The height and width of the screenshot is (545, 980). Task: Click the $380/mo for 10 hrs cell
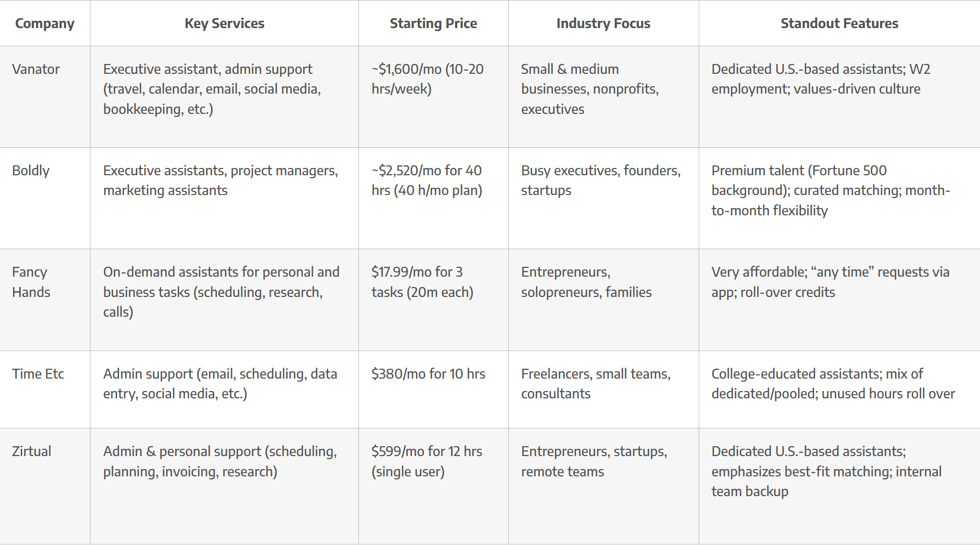(x=428, y=374)
